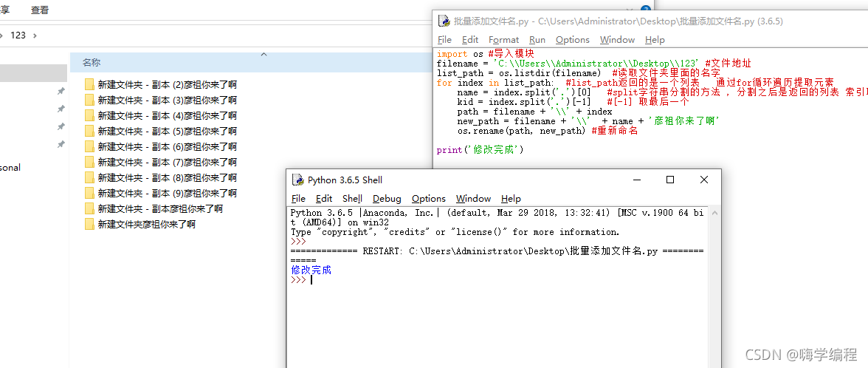This screenshot has width=868, height=368.
Task: Click file name 新建文件夹 - 副本 (7)彦祖你来了啊
Action: [x=167, y=163]
